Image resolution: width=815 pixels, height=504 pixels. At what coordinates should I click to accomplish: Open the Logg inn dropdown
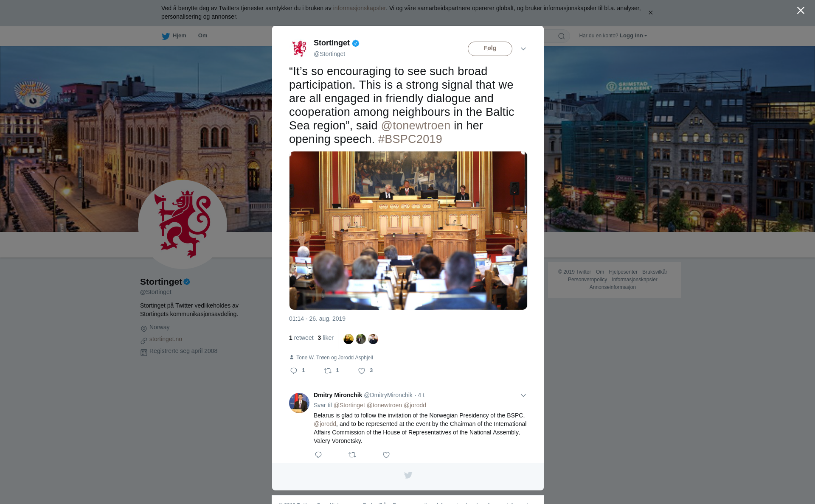click(633, 36)
